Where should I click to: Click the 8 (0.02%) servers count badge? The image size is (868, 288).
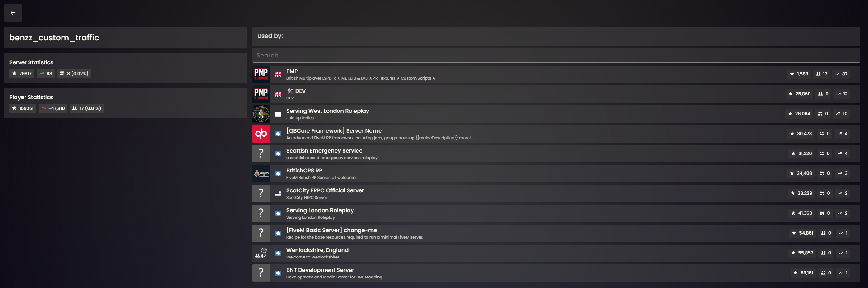pyautogui.click(x=74, y=74)
